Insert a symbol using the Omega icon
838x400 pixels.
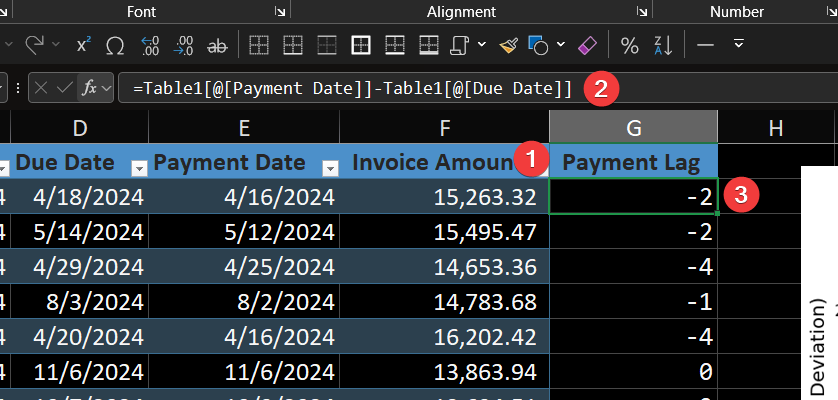coord(115,46)
